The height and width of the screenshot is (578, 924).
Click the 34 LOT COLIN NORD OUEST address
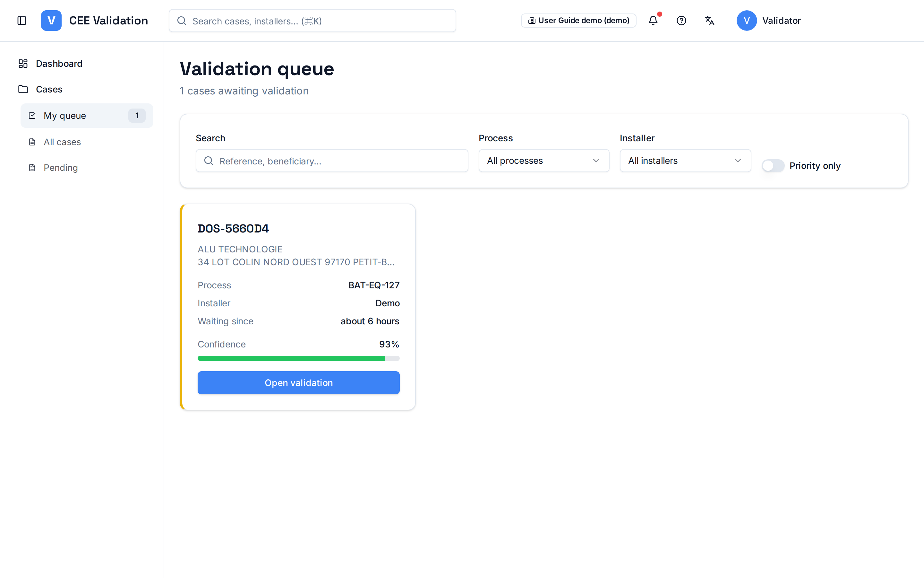point(296,262)
